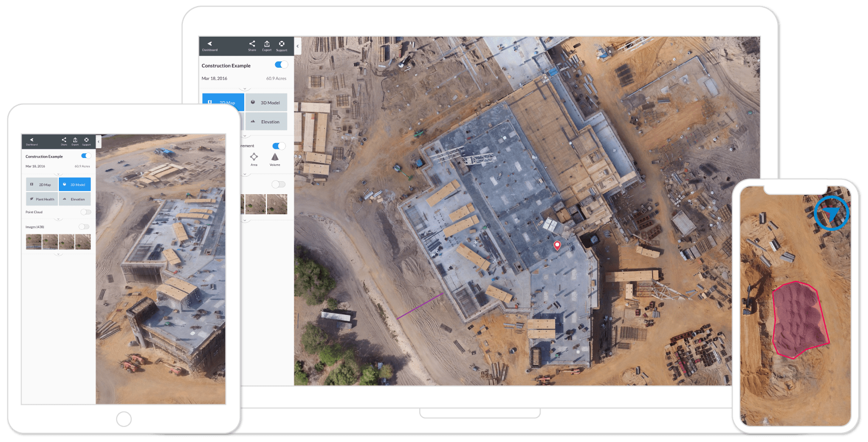The width and height of the screenshot is (868, 442).
Task: Expand the chevron under the tablet Point Cloud row
Action: 58,219
